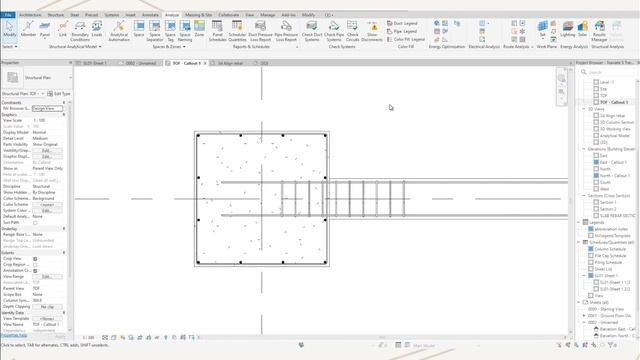Open Boundary Conditions tool
Image resolution: width=640 pixels, height=360 pixels.
pos(80,31)
